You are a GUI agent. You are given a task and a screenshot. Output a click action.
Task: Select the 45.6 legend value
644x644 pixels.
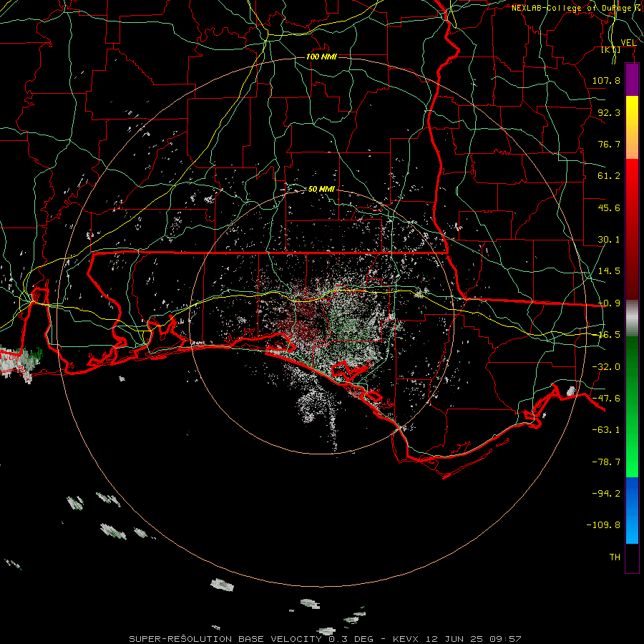click(x=609, y=208)
